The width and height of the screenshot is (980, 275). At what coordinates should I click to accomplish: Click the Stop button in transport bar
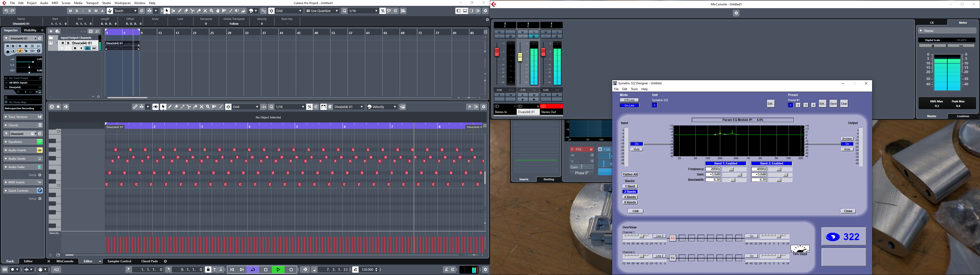tap(265, 270)
